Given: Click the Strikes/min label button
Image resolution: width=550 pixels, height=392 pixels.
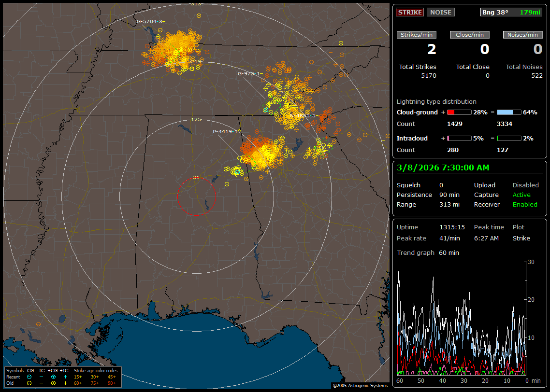Looking at the screenshot, I should (x=417, y=35).
